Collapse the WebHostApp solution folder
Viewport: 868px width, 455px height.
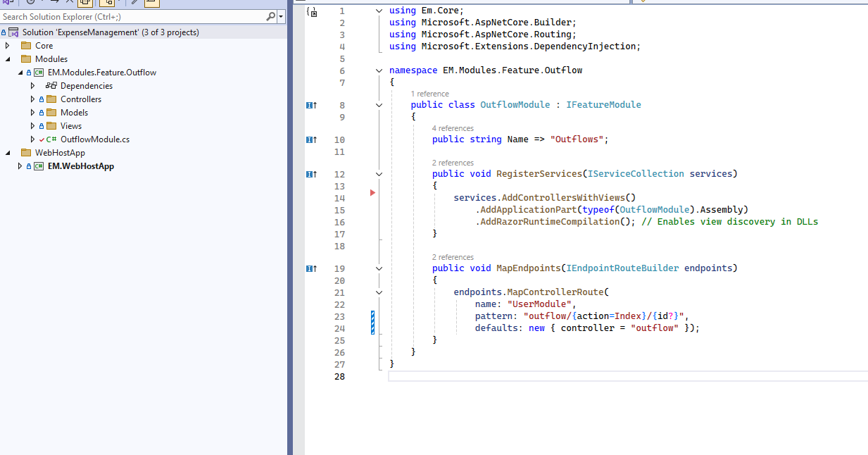click(x=7, y=153)
